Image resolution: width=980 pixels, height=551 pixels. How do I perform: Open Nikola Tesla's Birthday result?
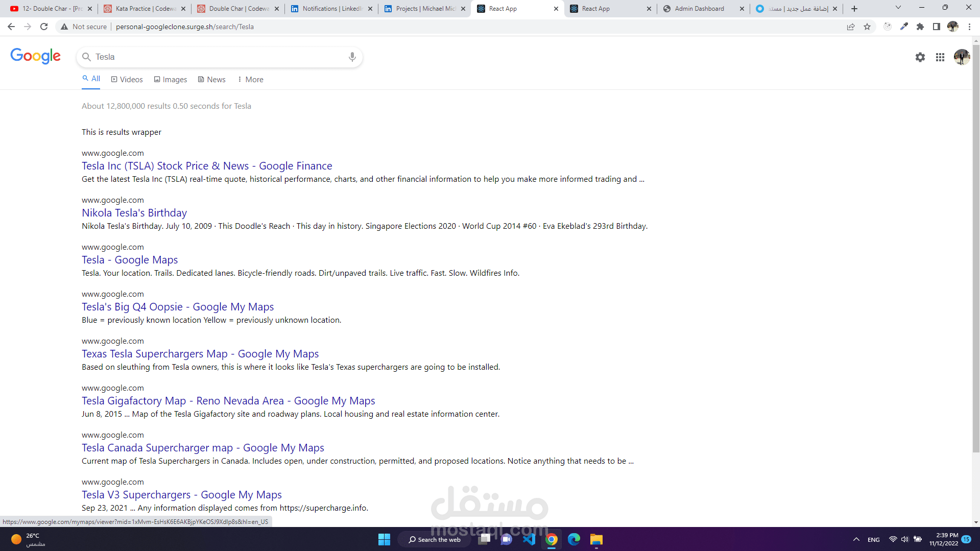tap(134, 213)
